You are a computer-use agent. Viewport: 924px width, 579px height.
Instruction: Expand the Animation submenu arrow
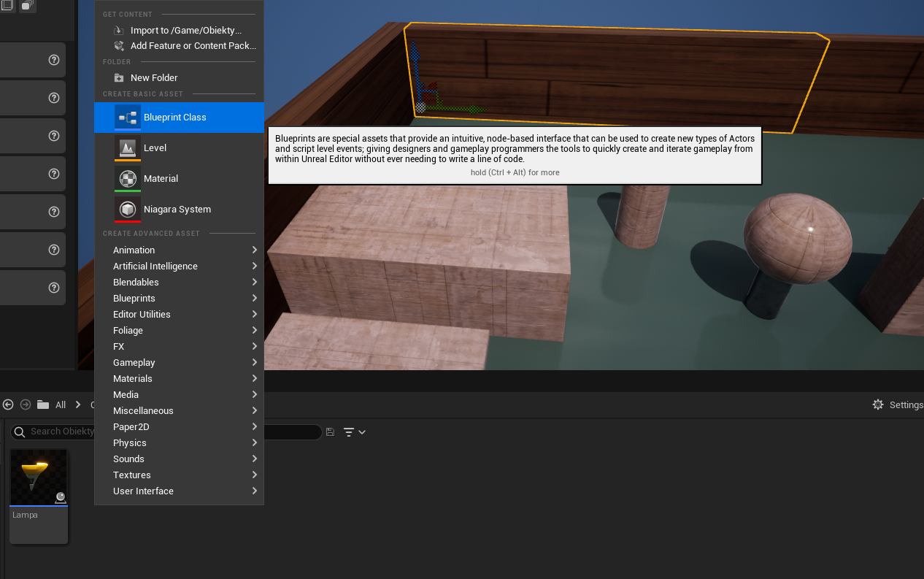pyautogui.click(x=254, y=250)
